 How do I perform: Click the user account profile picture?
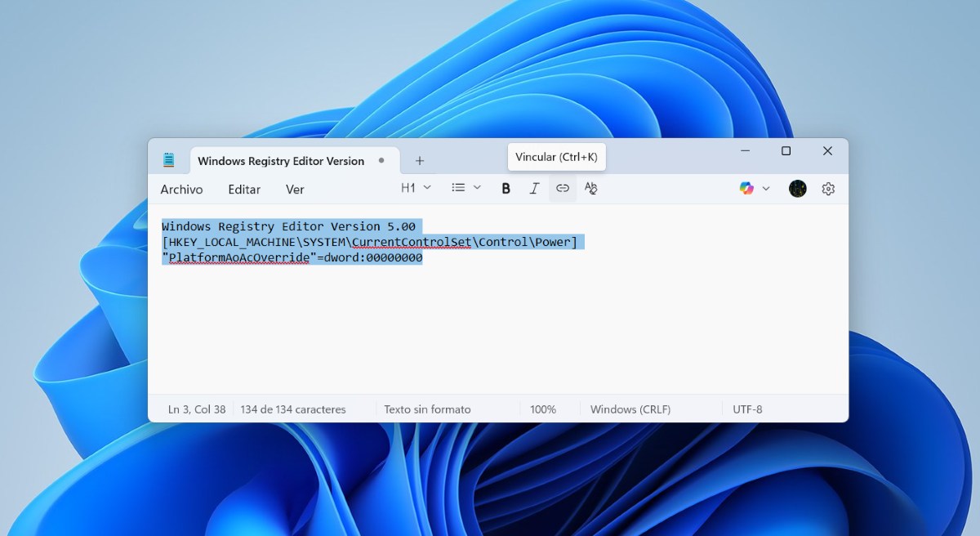[x=798, y=189]
